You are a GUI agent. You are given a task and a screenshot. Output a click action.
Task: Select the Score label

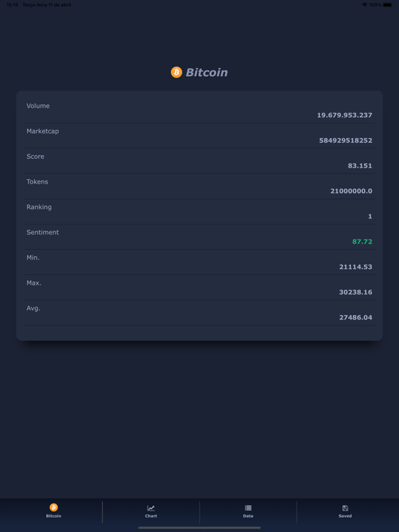[x=35, y=157]
